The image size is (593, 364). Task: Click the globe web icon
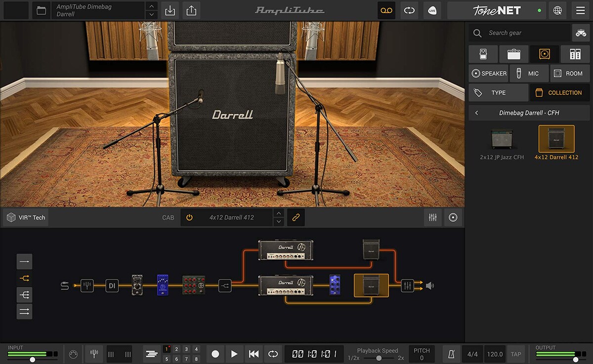click(x=557, y=10)
